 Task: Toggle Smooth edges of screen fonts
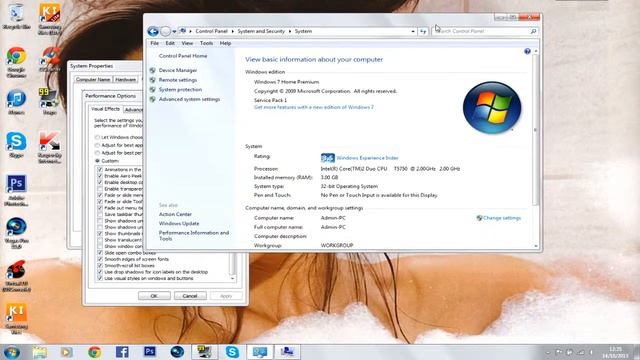coord(100,259)
